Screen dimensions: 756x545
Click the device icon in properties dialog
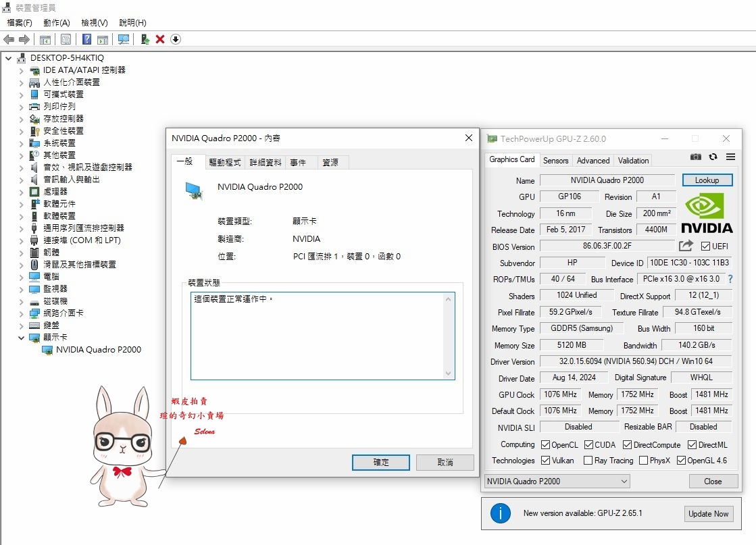click(194, 190)
